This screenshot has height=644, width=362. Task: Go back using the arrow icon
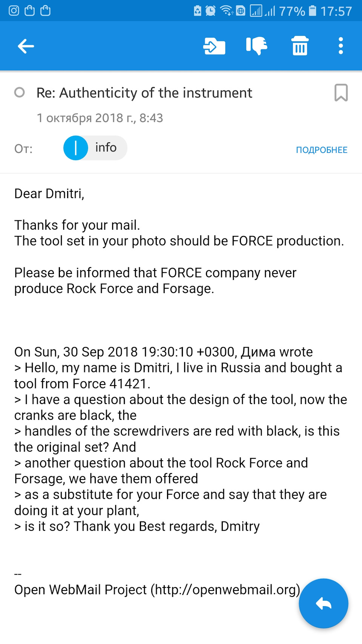26,46
